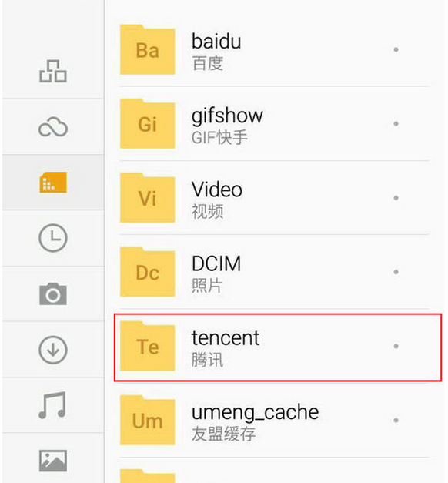Tap the options dot for Video
Screen dimensions: 448x483
[396, 198]
